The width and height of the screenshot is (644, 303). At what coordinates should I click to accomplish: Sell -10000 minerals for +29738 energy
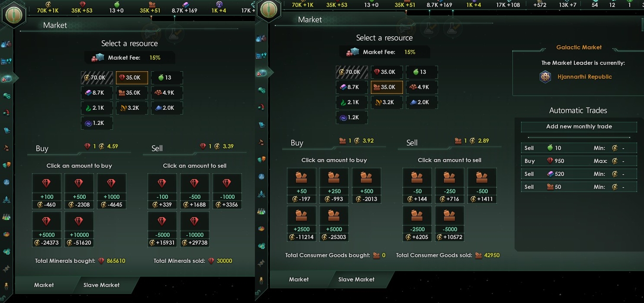tap(195, 229)
